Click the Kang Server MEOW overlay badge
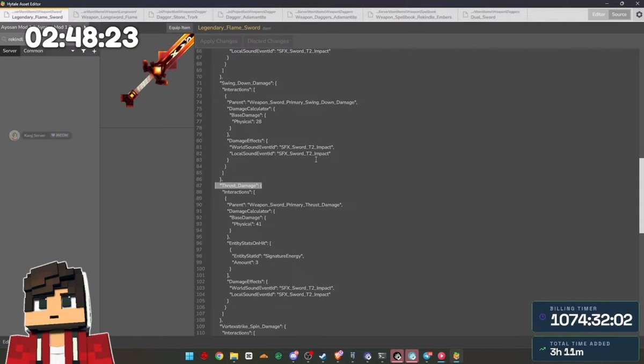 click(40, 135)
